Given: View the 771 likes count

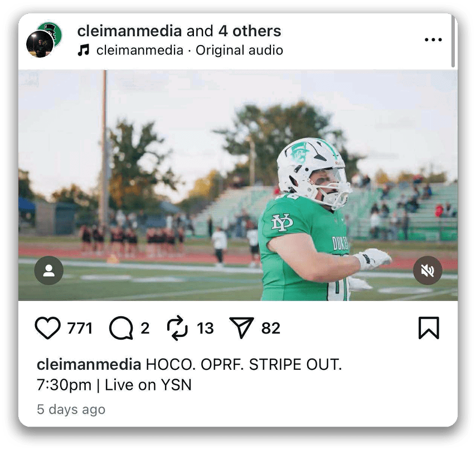Looking at the screenshot, I should [80, 328].
